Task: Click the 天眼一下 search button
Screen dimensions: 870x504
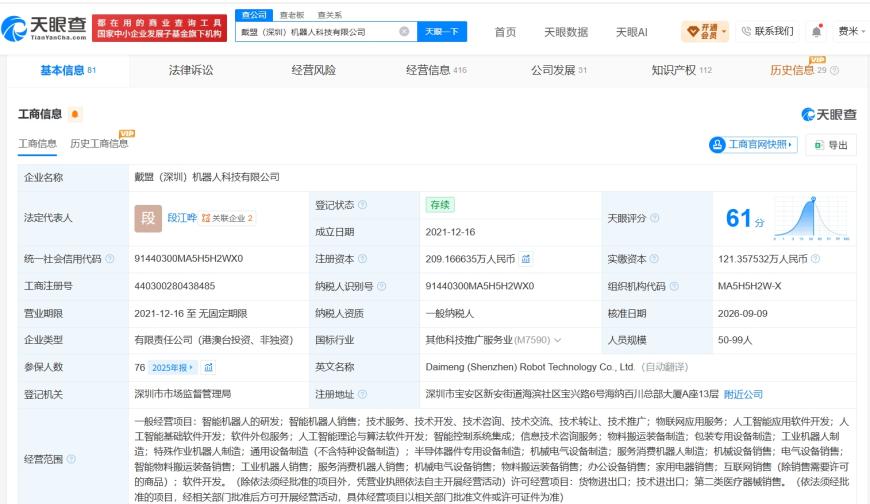Action: tap(442, 32)
